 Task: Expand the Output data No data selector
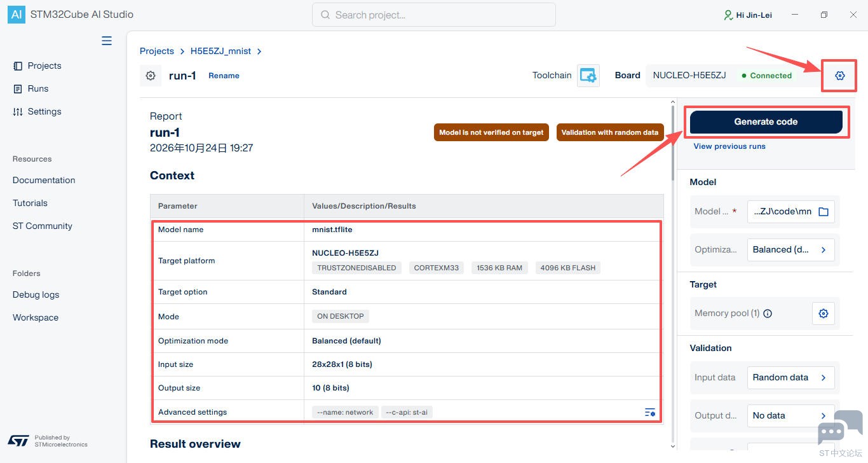coord(791,415)
